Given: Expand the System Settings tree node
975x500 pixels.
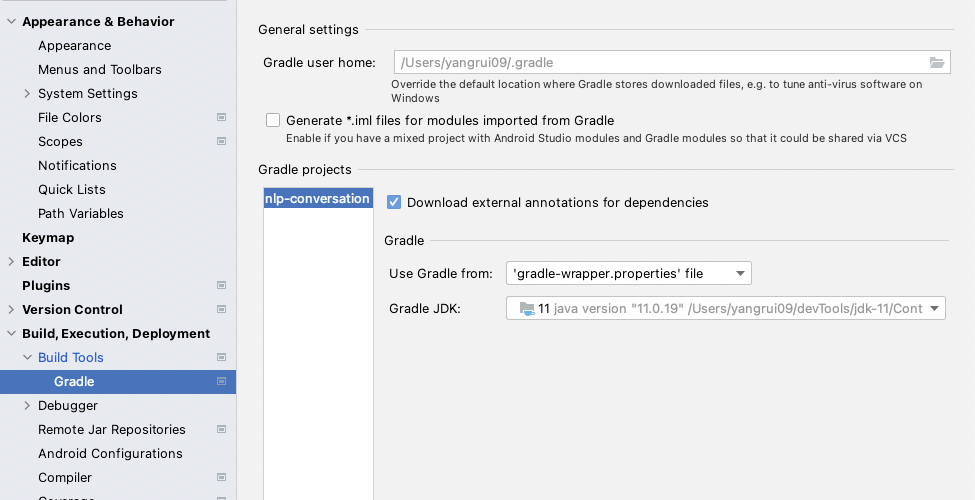Looking at the screenshot, I should 27,94.
